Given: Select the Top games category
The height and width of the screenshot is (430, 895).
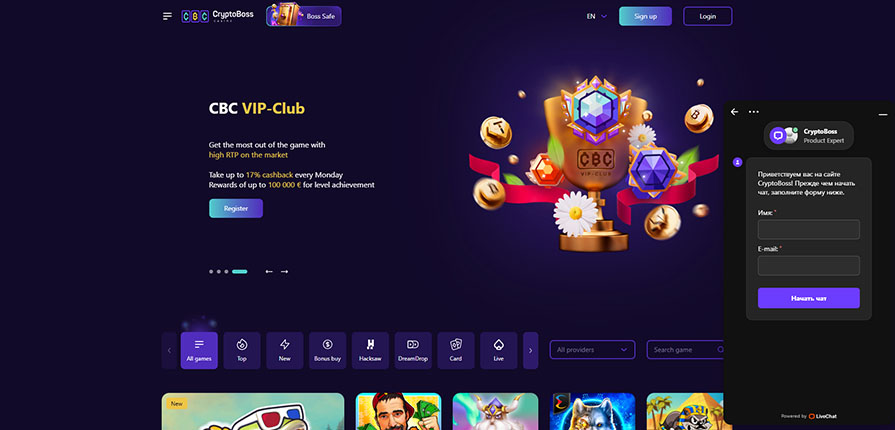Looking at the screenshot, I should coord(242,350).
